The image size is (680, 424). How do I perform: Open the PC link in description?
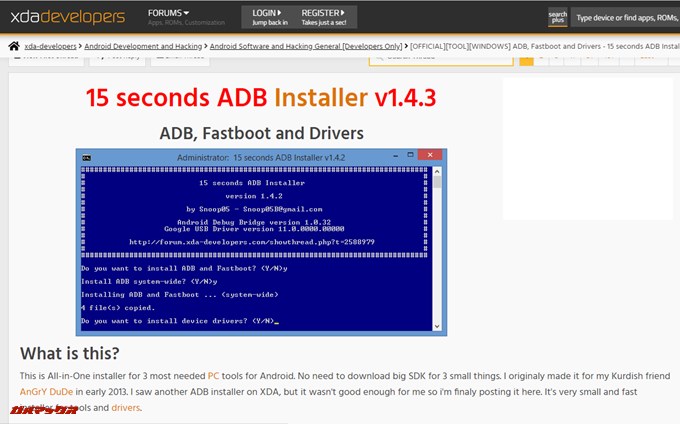[x=213, y=376]
